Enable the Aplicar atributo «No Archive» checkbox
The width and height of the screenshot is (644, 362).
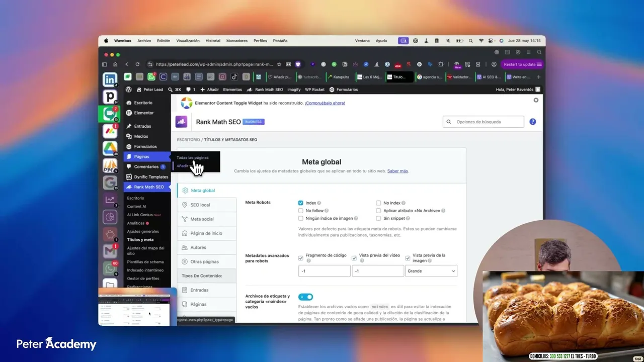(x=379, y=211)
